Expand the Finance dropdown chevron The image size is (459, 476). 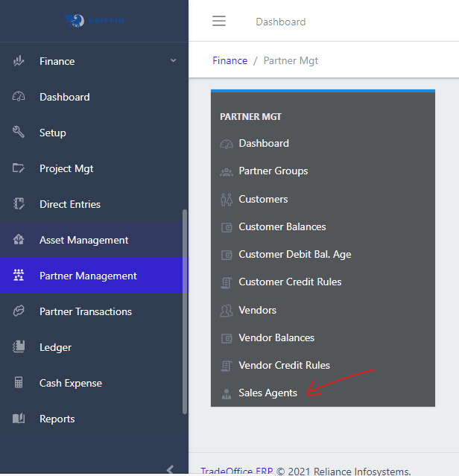pyautogui.click(x=174, y=60)
